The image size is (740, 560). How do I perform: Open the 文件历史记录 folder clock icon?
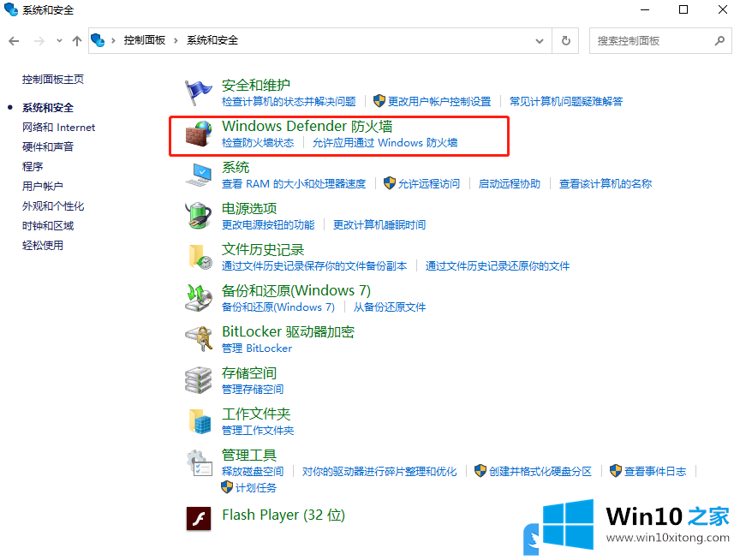[200, 257]
